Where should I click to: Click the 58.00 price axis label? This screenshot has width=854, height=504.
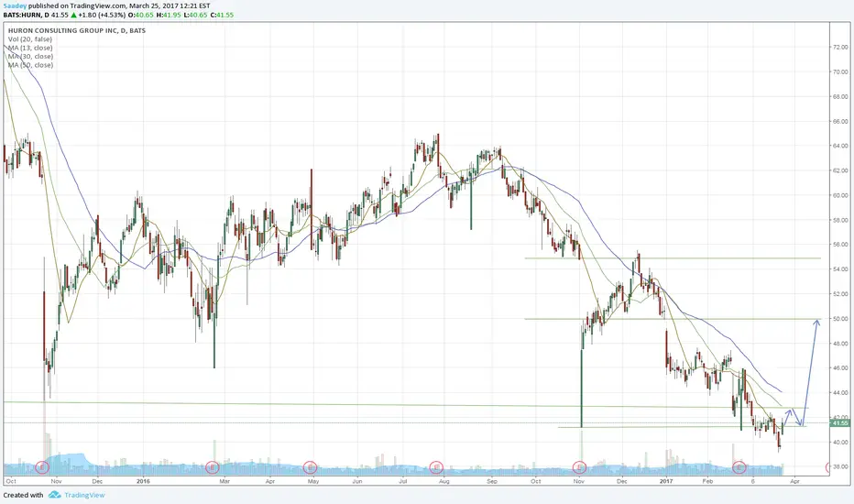840,220
